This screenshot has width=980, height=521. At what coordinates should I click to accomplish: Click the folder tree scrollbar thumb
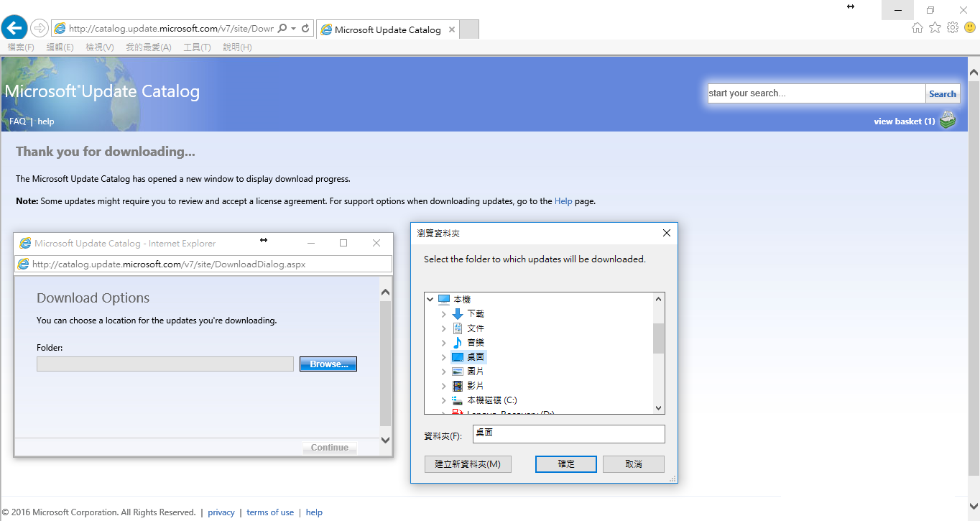coord(658,338)
